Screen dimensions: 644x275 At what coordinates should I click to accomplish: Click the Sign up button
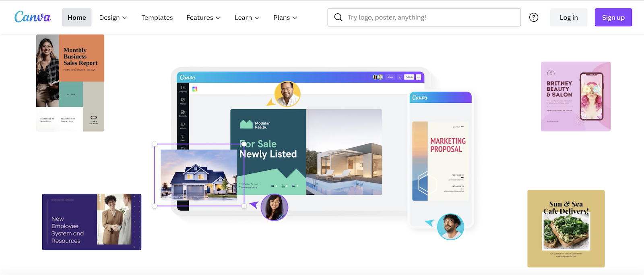(x=613, y=17)
